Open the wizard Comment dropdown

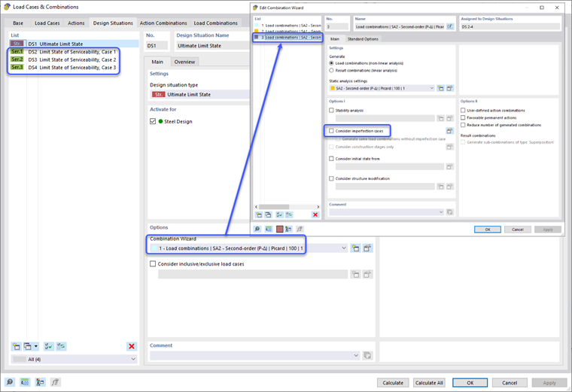[x=441, y=212]
